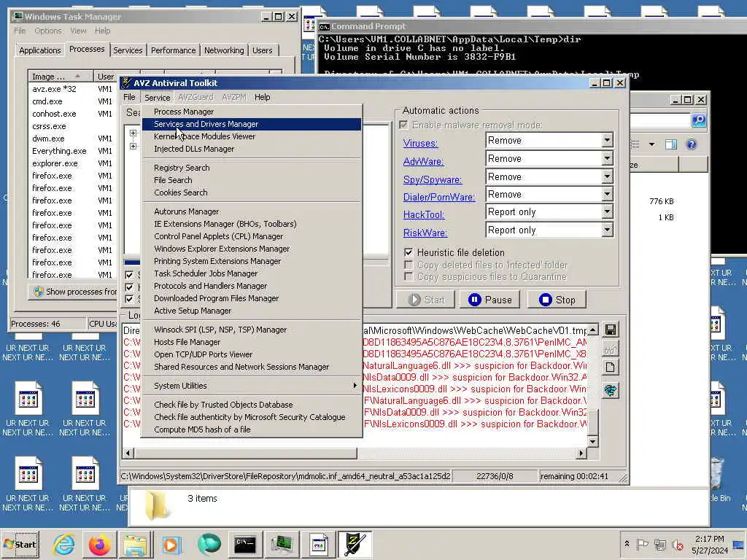
Task: Click the AVZ Antiviral Toolkit title bar icon
Action: pos(126,83)
